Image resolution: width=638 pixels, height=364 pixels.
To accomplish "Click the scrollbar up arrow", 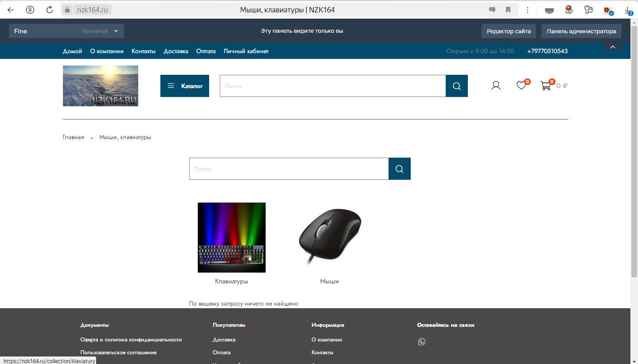I will pos(634,22).
